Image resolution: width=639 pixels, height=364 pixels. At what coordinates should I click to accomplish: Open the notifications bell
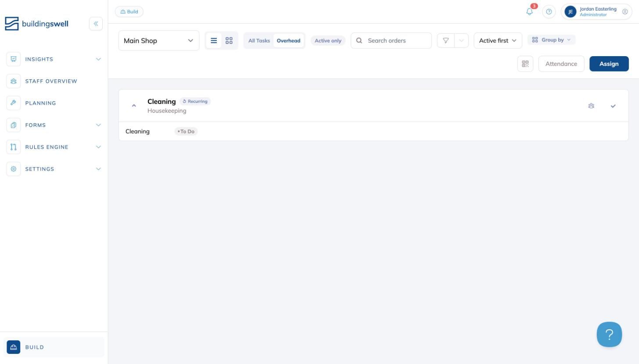(530, 11)
